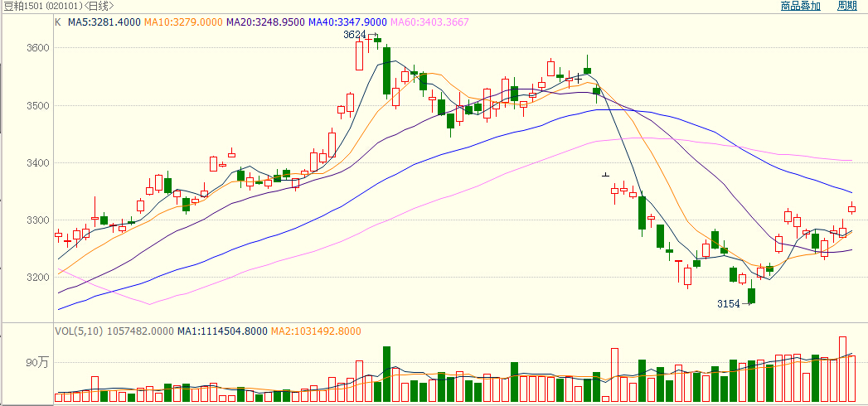Select the MA5 indicator label
The image size is (868, 406).
[x=104, y=22]
